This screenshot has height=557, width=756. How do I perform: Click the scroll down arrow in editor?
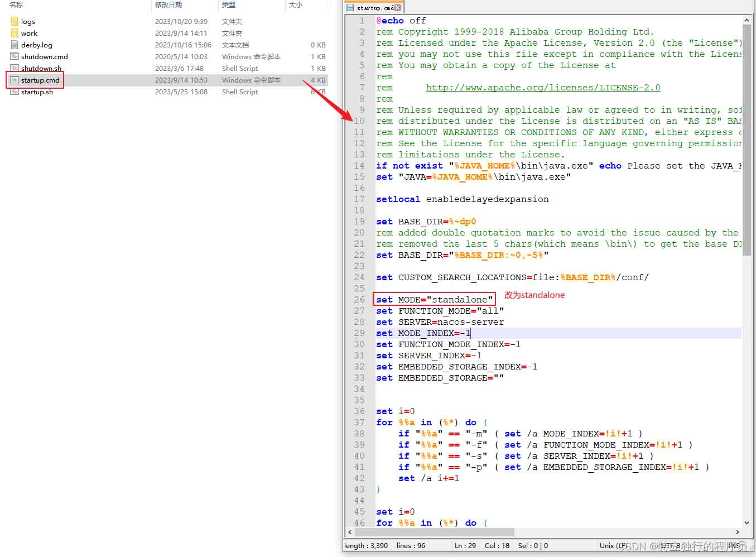pos(747,523)
